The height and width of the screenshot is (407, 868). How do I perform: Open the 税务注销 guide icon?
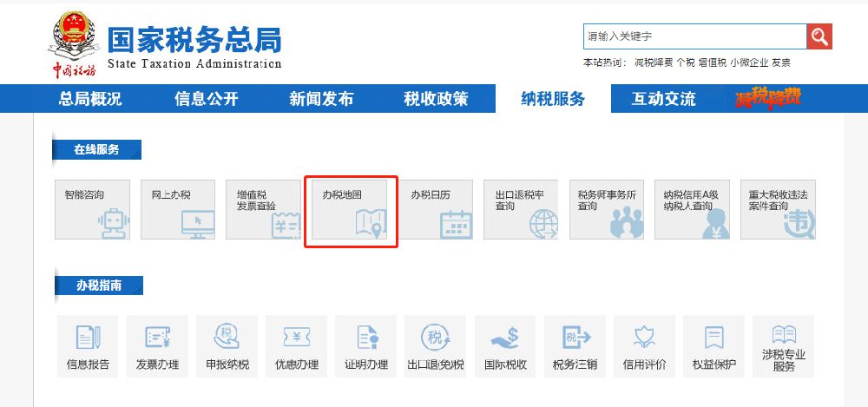coord(575,346)
